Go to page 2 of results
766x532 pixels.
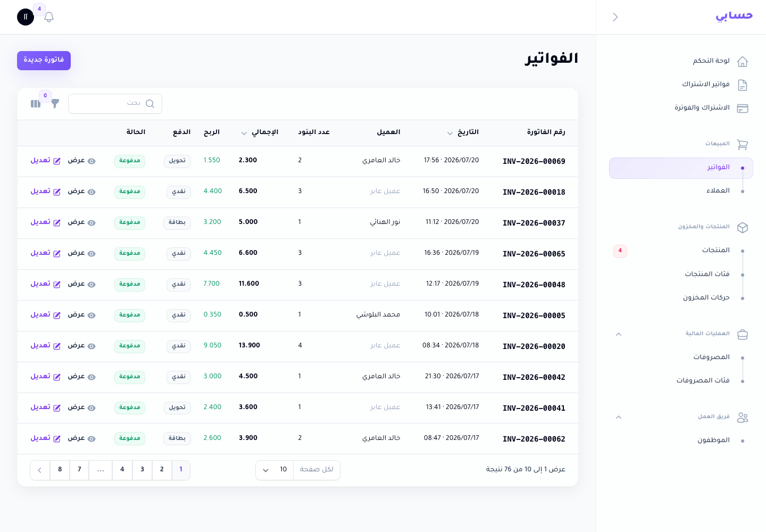pos(162,470)
